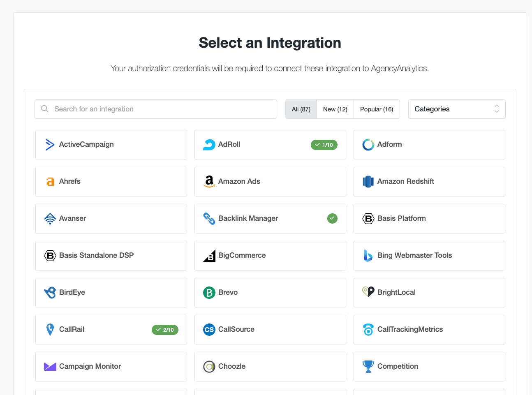Select the All (87) filter tab
This screenshot has width=532, height=395.
(x=301, y=109)
